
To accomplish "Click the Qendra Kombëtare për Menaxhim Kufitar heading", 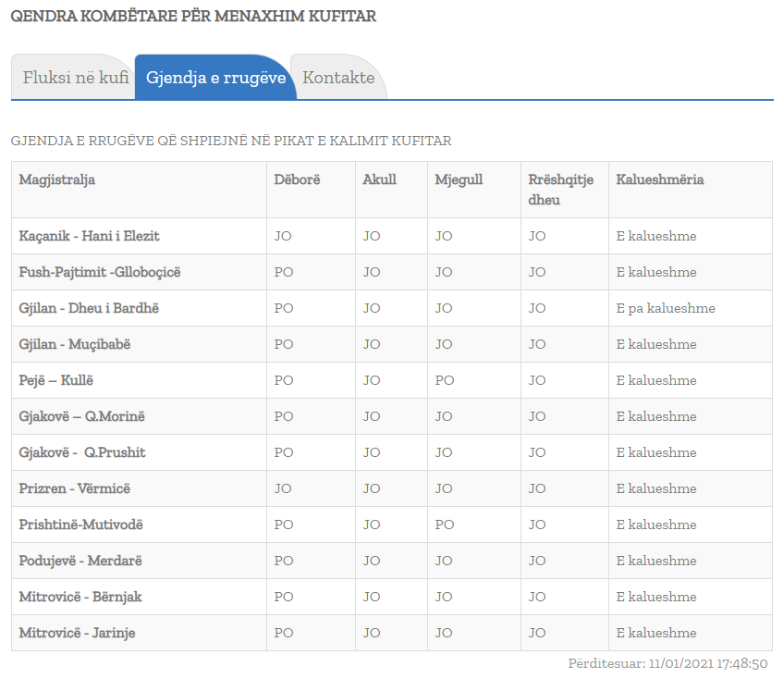I will point(193,17).
